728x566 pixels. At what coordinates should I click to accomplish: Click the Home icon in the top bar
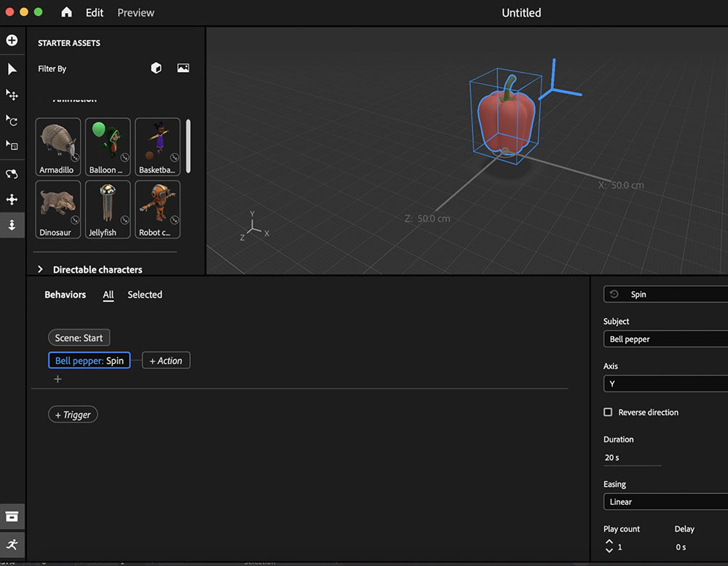click(x=64, y=12)
